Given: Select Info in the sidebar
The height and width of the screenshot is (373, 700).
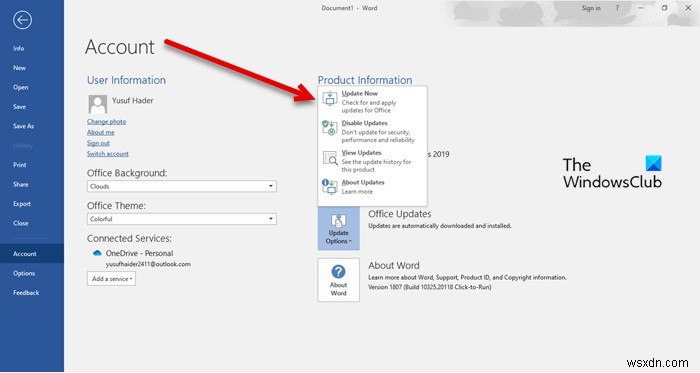Looking at the screenshot, I should [x=19, y=48].
